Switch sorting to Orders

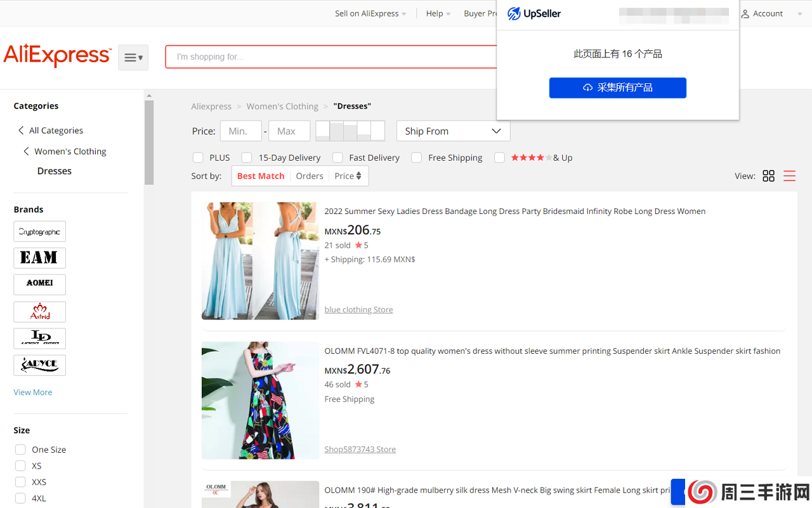click(x=309, y=175)
